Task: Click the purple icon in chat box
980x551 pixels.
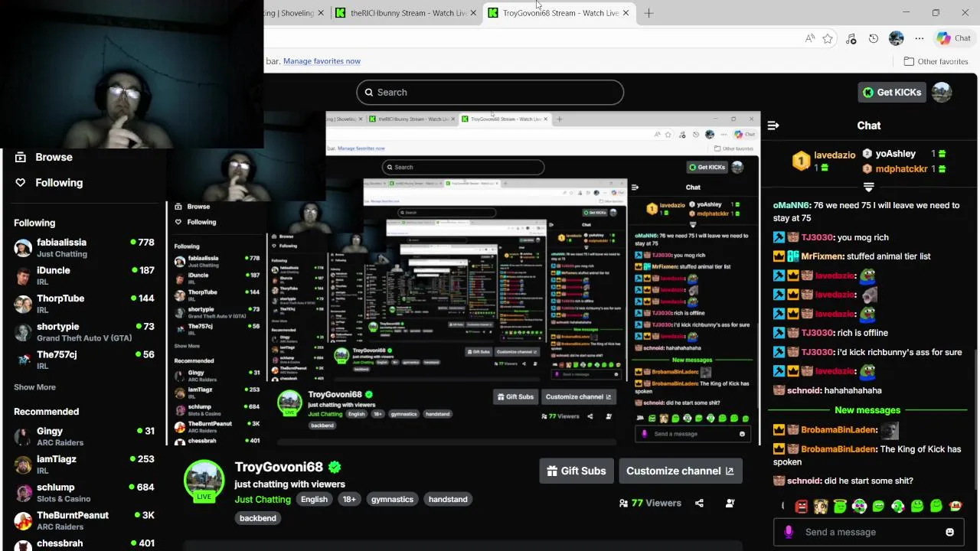Action: [x=789, y=532]
